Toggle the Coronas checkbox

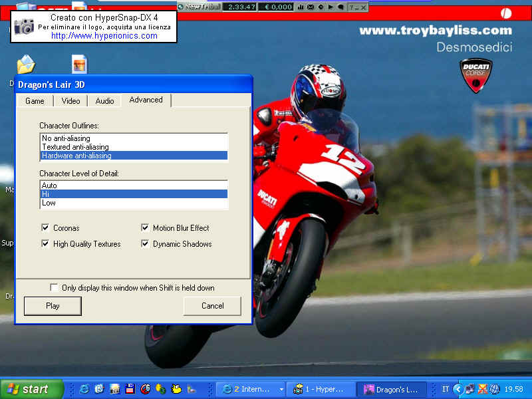click(x=45, y=227)
